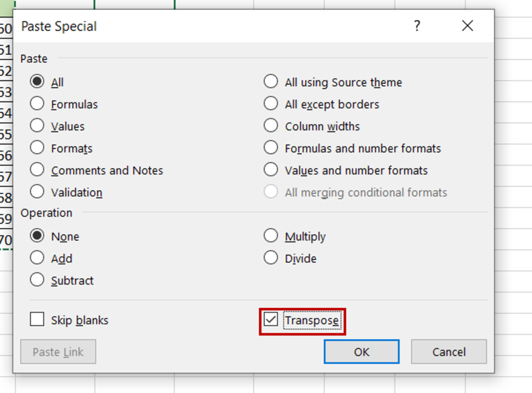
Task: Select All except borders
Action: [x=271, y=103]
